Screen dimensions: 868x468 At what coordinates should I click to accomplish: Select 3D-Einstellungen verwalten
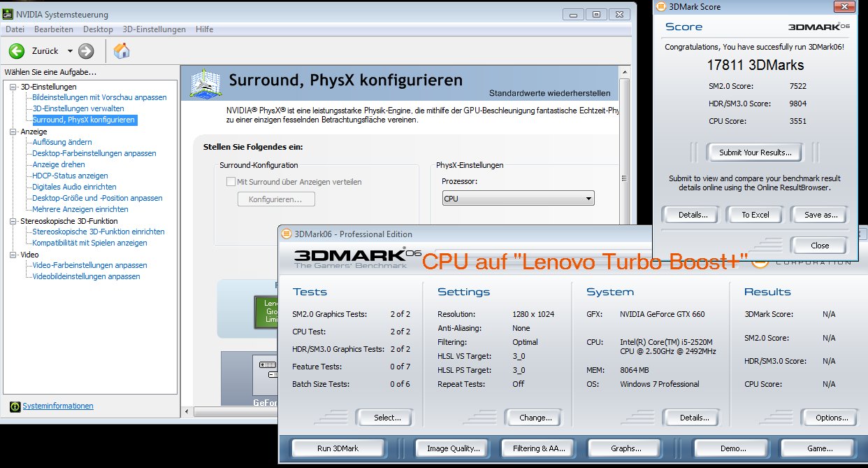[x=78, y=108]
